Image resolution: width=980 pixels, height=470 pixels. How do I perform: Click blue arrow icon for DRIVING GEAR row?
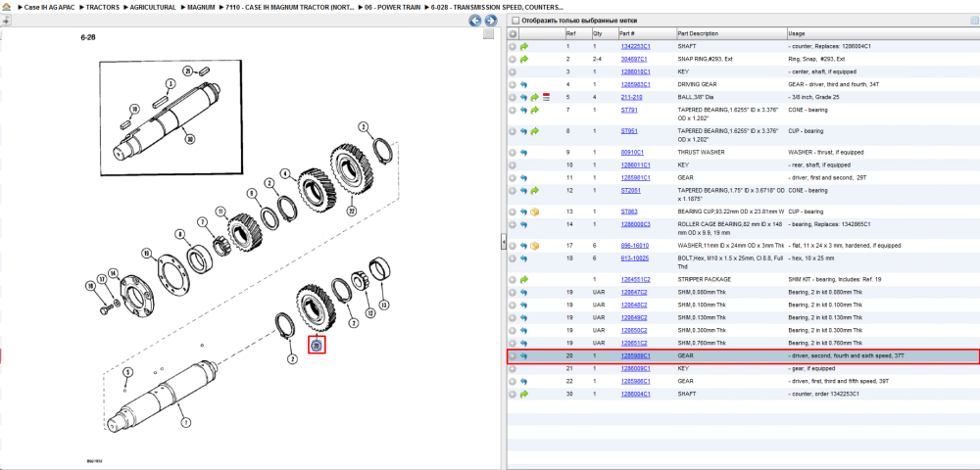(524, 84)
